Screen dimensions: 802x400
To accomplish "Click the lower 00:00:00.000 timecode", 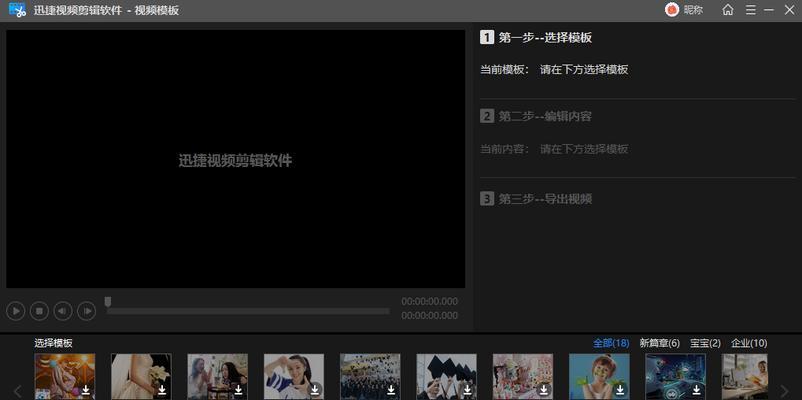I will tap(430, 316).
